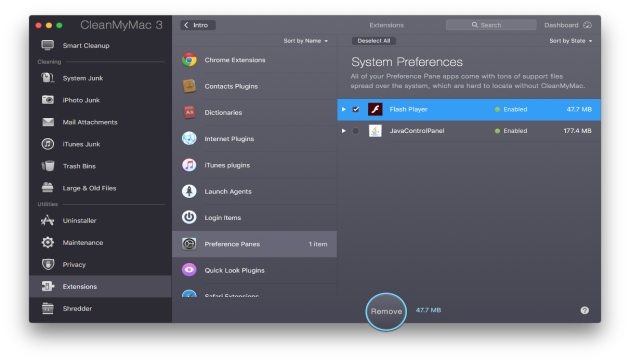Click the iPhoto Junk camera icon
Screen dimensions: 630x361
click(x=47, y=100)
